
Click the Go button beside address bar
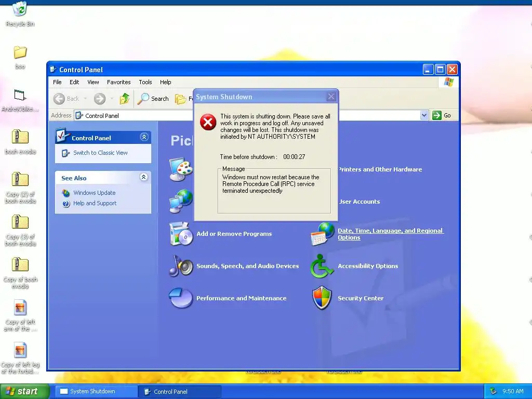click(442, 115)
